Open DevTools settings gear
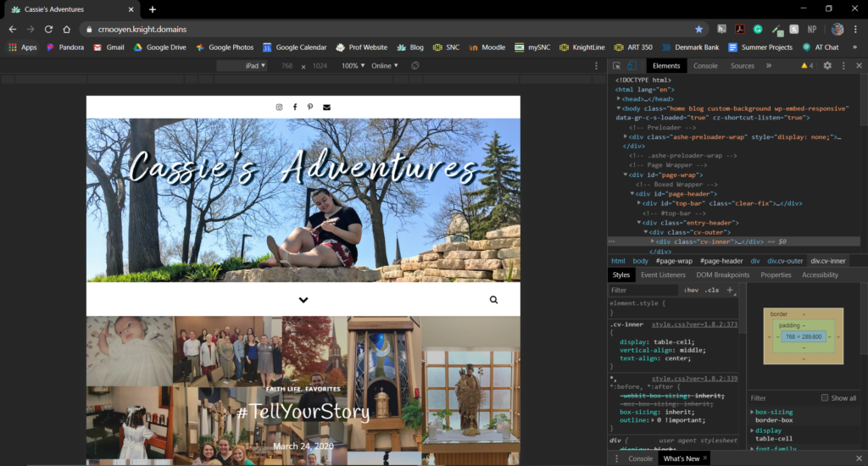The height and width of the screenshot is (466, 868). click(827, 65)
